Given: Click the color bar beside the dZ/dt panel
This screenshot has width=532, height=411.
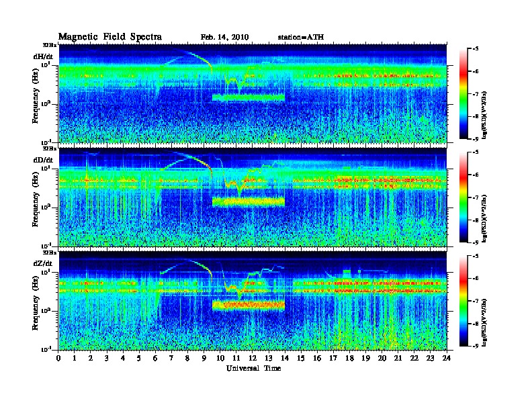Looking at the screenshot, I should click(463, 301).
